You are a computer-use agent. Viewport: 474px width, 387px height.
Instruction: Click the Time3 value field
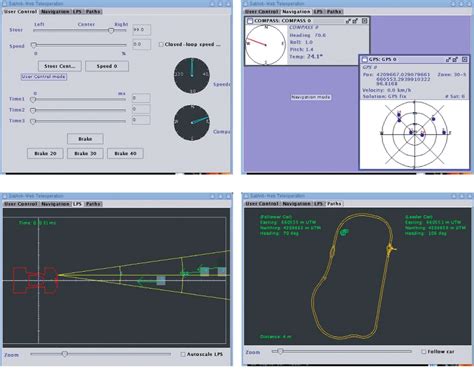coord(141,120)
